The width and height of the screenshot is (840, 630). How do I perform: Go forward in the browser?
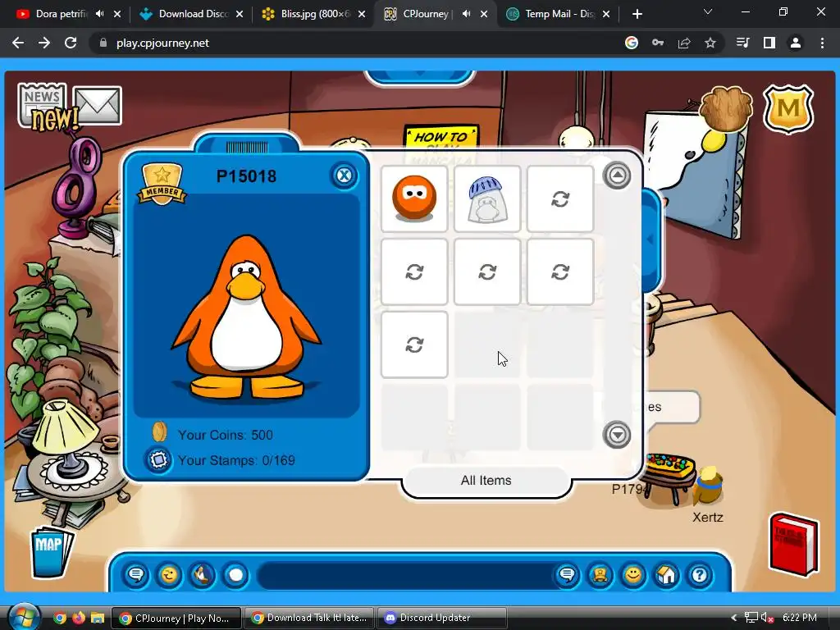coord(44,43)
